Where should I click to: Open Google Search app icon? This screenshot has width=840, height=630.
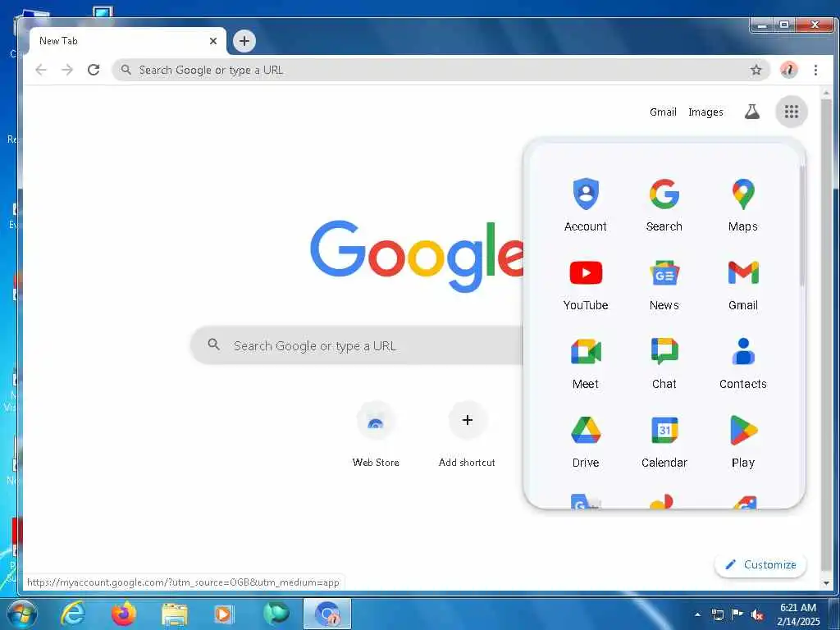click(x=664, y=204)
